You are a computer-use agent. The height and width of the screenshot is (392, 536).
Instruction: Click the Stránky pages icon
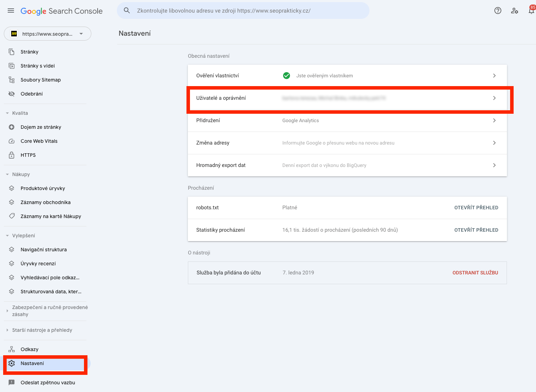(12, 52)
